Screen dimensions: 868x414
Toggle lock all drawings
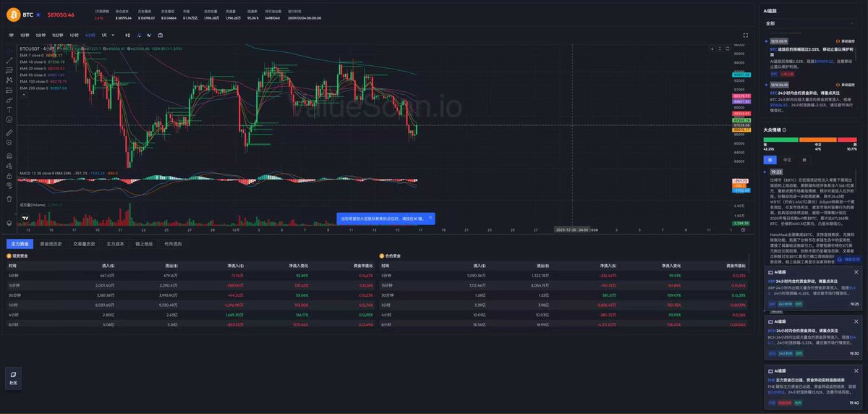[x=9, y=176]
